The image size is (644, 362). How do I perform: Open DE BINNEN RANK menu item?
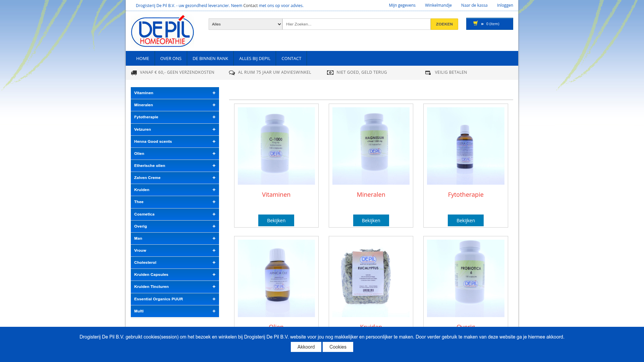click(x=210, y=58)
